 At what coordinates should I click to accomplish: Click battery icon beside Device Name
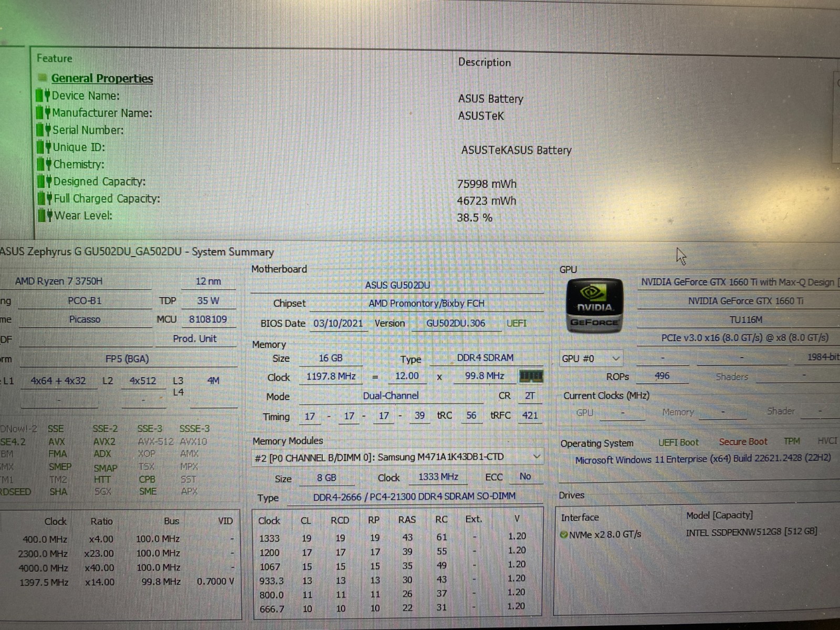(x=43, y=96)
